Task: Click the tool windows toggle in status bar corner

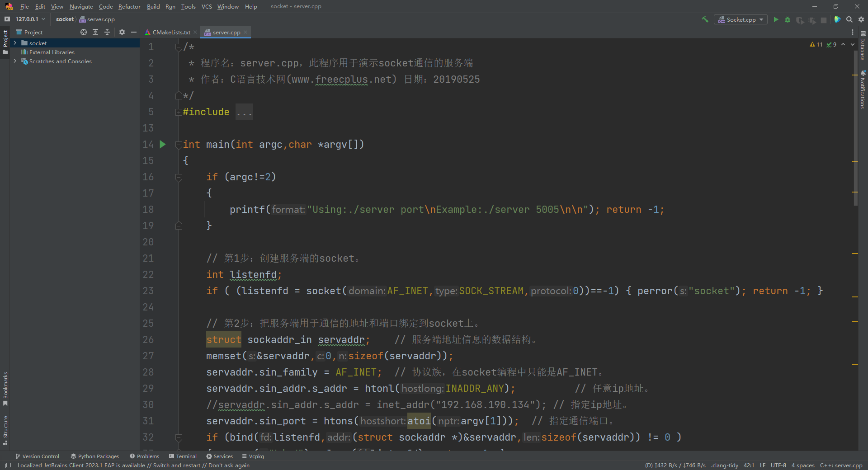Action: (x=8, y=465)
